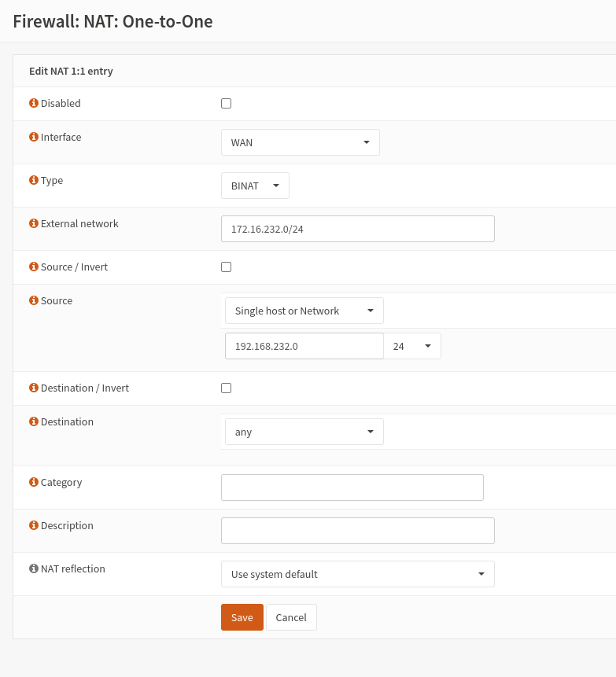Check the Destination / Invert checkbox
This screenshot has height=677, width=616.
click(x=227, y=388)
